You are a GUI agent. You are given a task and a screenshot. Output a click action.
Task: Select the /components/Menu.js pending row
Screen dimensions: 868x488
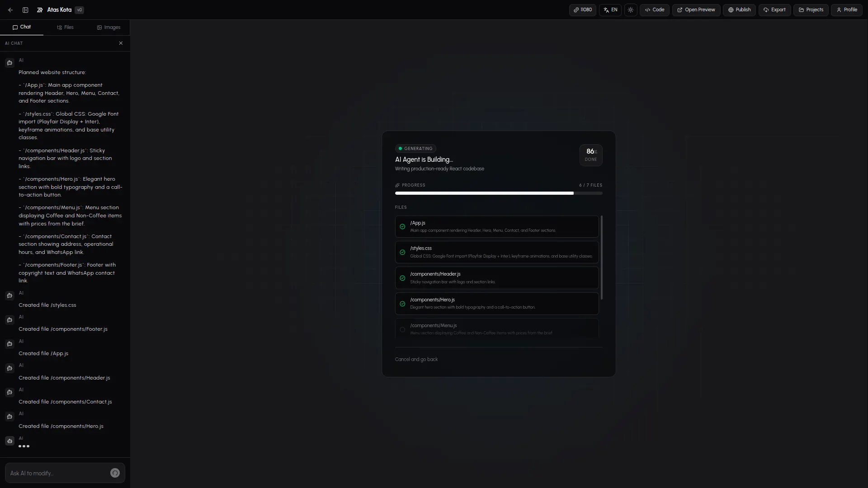(497, 328)
